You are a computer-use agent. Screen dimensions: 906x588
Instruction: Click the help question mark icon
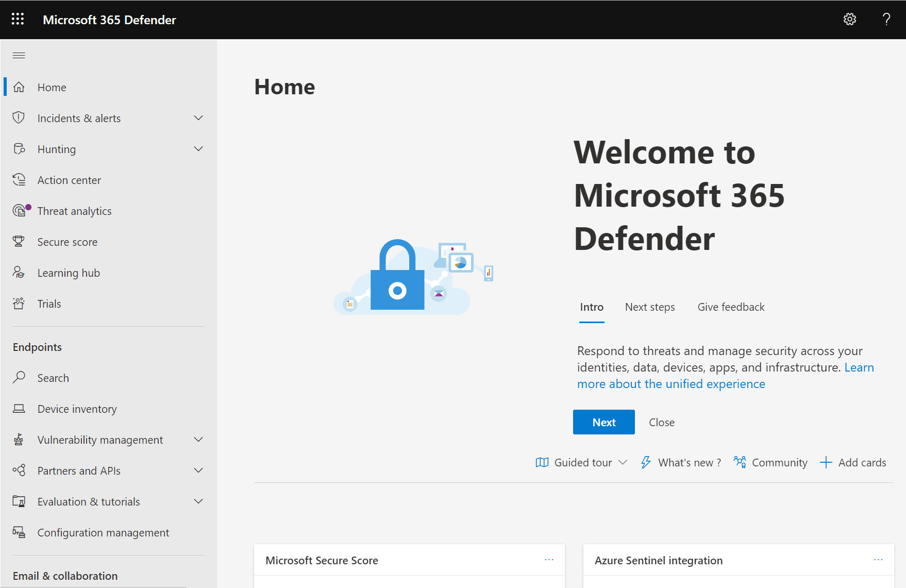886,20
